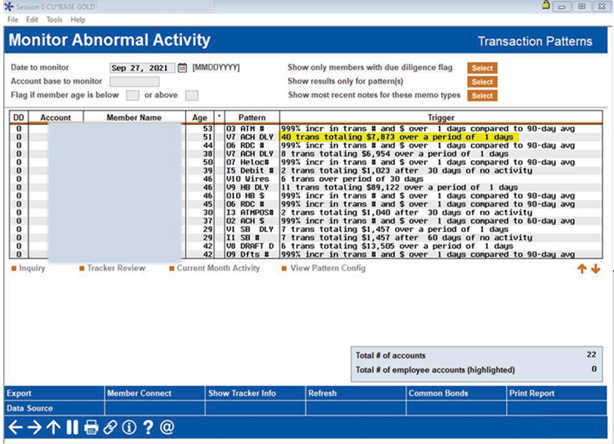Select the O9 Dfts # pattern row
Viewport: 614px width, 444px height.
pos(306,254)
